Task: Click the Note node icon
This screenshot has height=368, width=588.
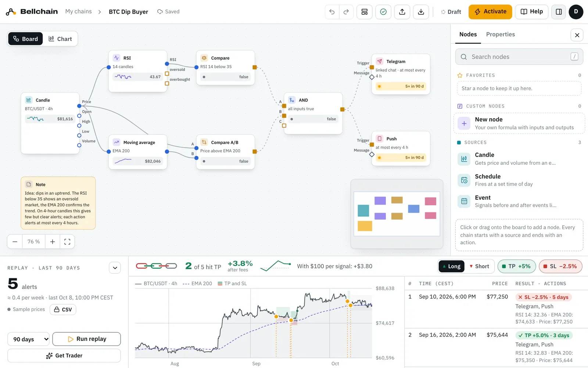Action: point(29,184)
